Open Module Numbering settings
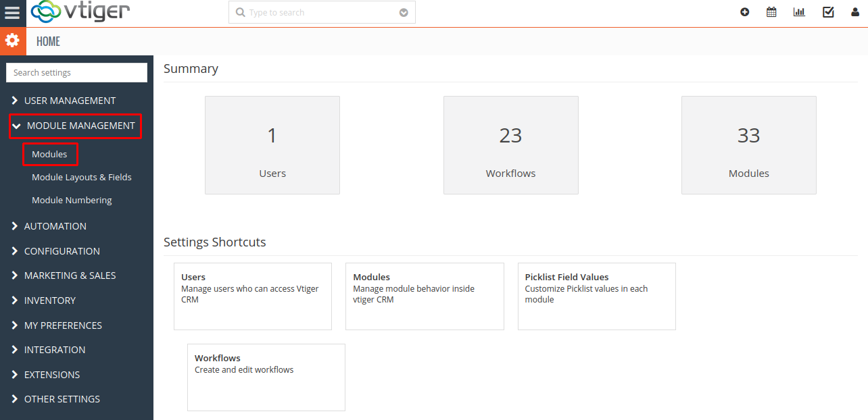The height and width of the screenshot is (420, 868). [72, 201]
